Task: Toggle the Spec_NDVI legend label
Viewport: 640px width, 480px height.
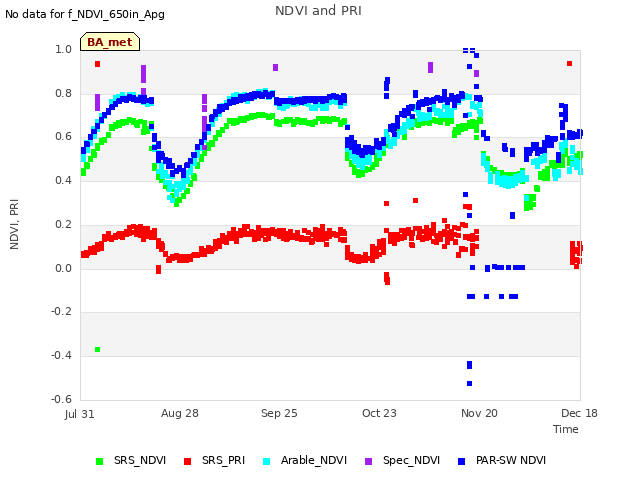Action: (411, 460)
